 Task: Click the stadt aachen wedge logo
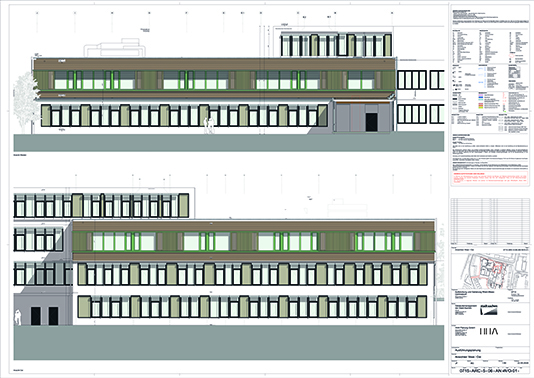489,310
